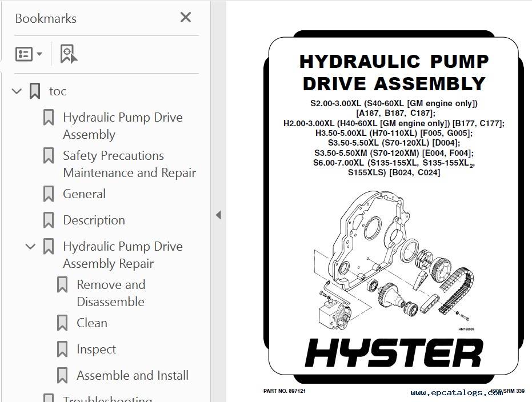Image resolution: width=532 pixels, height=402 pixels.
Task: Click the Remove and Disassemble bookmark icon
Action: click(x=62, y=285)
